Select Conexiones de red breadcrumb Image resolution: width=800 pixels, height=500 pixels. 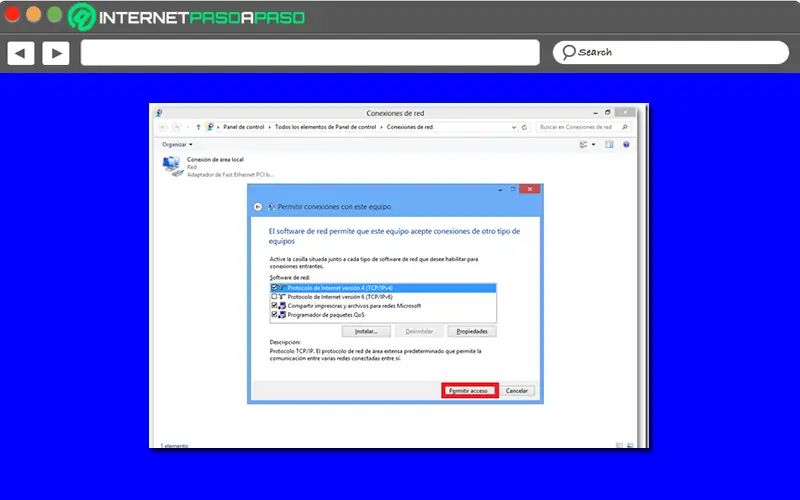(410, 127)
